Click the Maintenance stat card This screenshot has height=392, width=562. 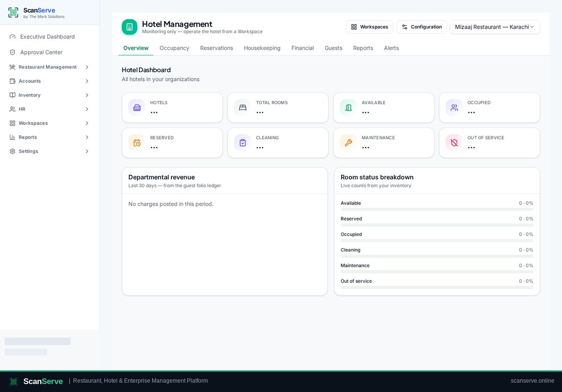(x=384, y=143)
